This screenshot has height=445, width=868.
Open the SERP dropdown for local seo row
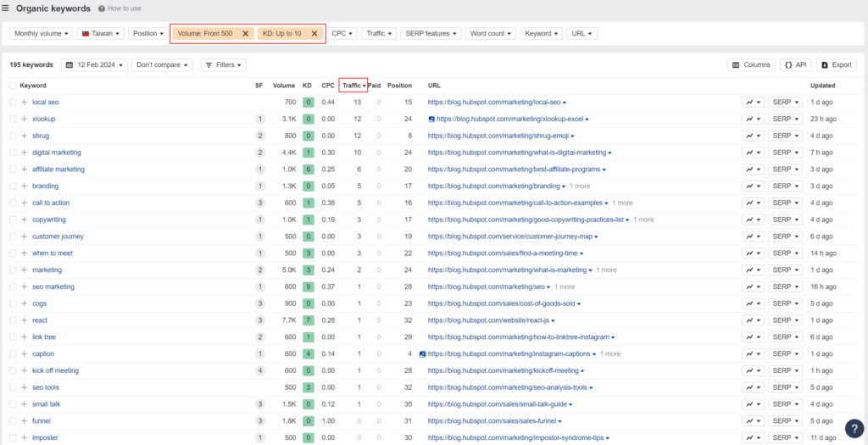(x=786, y=103)
